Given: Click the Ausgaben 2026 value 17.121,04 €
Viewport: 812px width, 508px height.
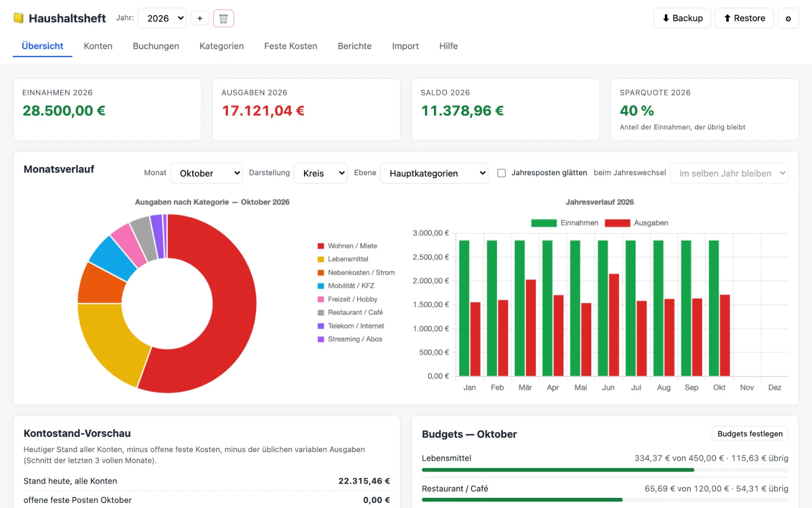Looking at the screenshot, I should [263, 111].
